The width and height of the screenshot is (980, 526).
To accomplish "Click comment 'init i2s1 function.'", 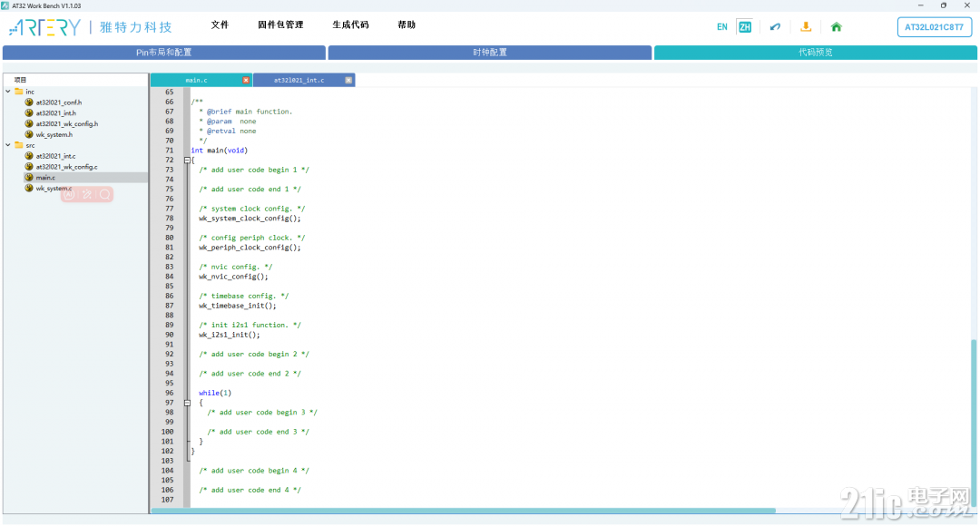I will (x=250, y=325).
